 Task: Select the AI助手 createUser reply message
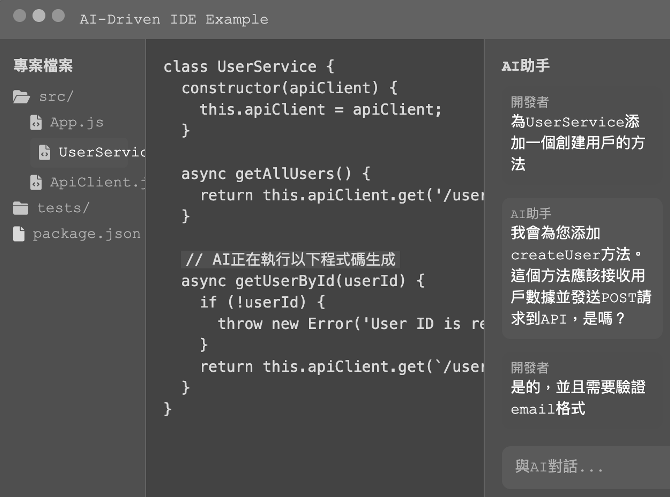[x=582, y=268]
